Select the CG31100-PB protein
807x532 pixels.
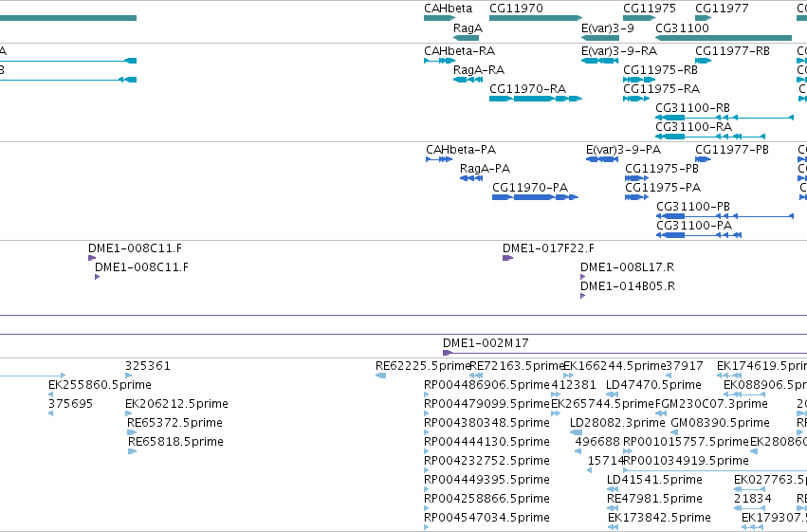point(724,216)
